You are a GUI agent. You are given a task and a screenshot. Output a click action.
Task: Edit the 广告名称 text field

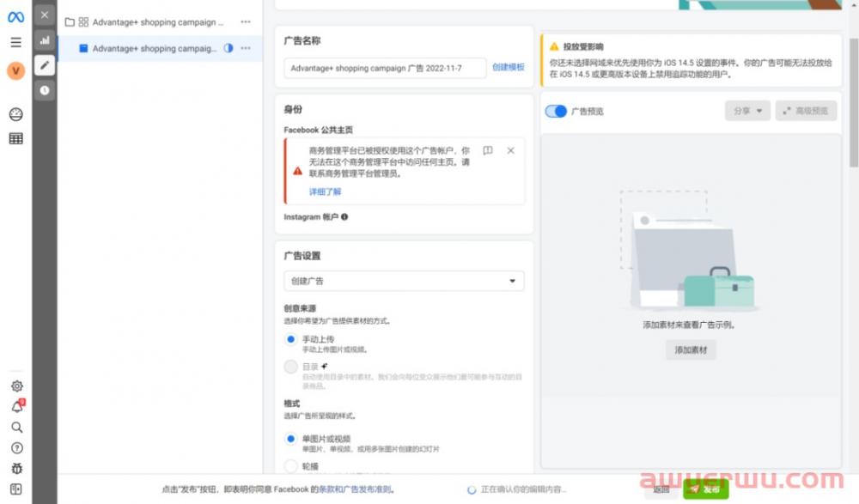385,68
